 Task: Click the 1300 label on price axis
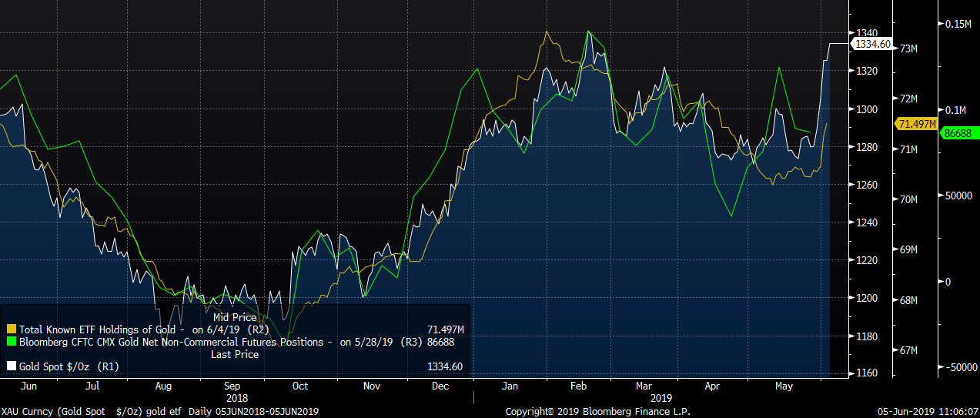[867, 109]
